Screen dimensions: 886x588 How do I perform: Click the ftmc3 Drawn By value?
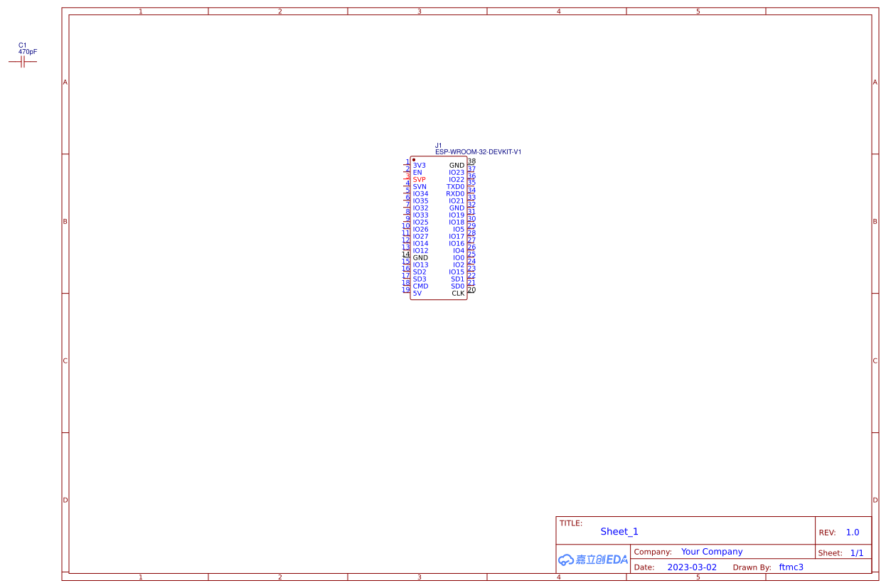(791, 567)
